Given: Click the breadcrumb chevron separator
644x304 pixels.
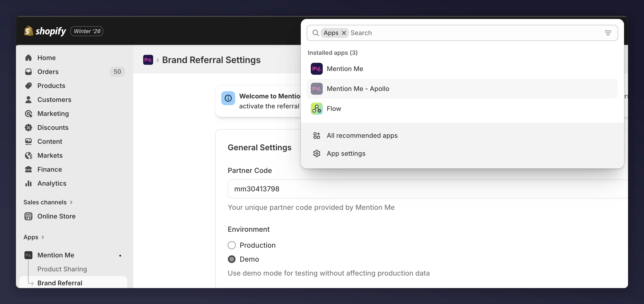Looking at the screenshot, I should point(158,60).
